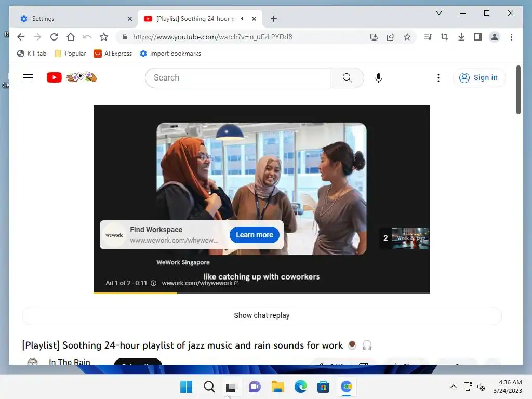Click the ad info circle icon
Viewport: 532px width, 399px height.
click(x=153, y=283)
